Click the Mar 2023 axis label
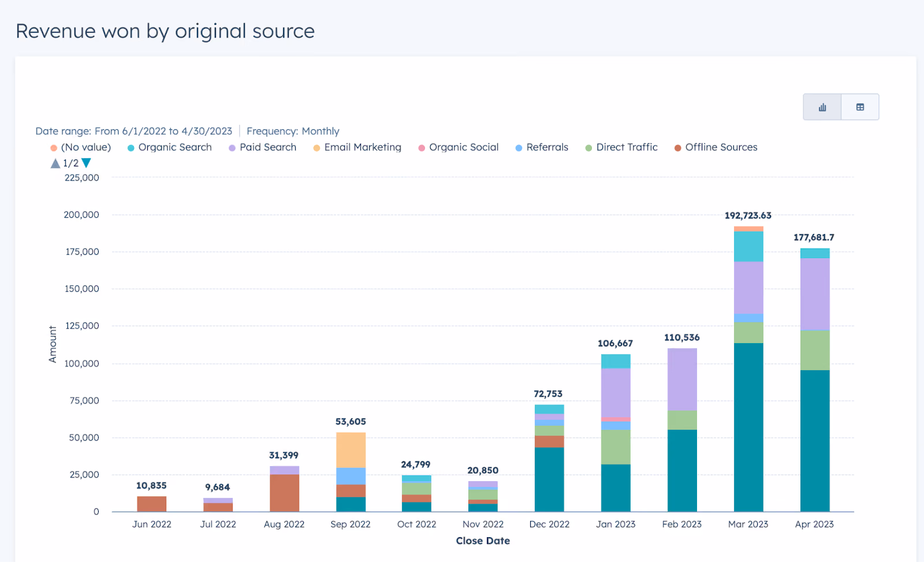This screenshot has height=562, width=924. (748, 524)
